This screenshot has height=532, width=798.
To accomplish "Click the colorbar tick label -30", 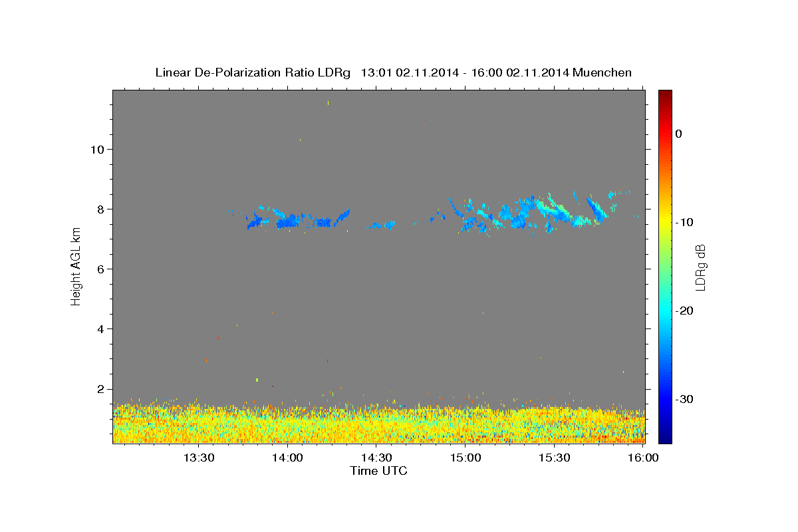I will click(x=686, y=399).
